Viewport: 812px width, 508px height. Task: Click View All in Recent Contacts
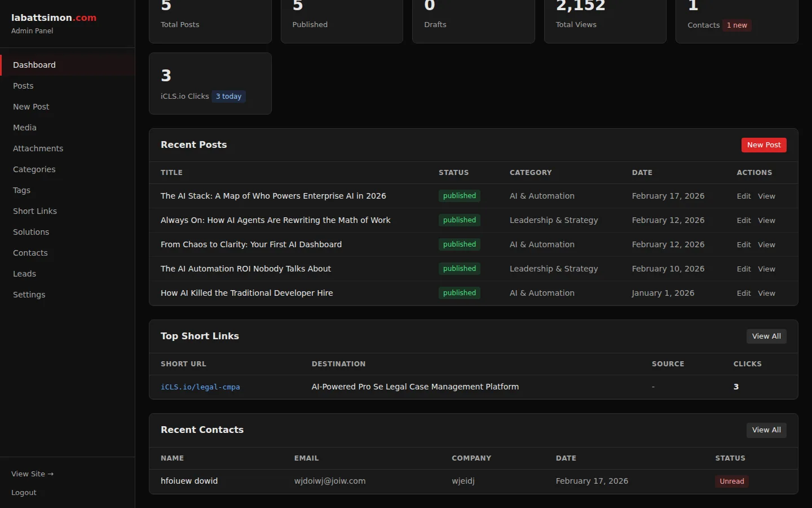tap(766, 430)
